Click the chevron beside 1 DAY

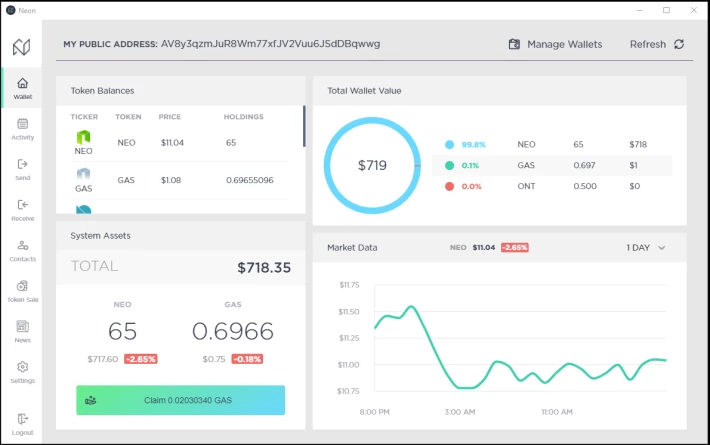click(x=662, y=248)
